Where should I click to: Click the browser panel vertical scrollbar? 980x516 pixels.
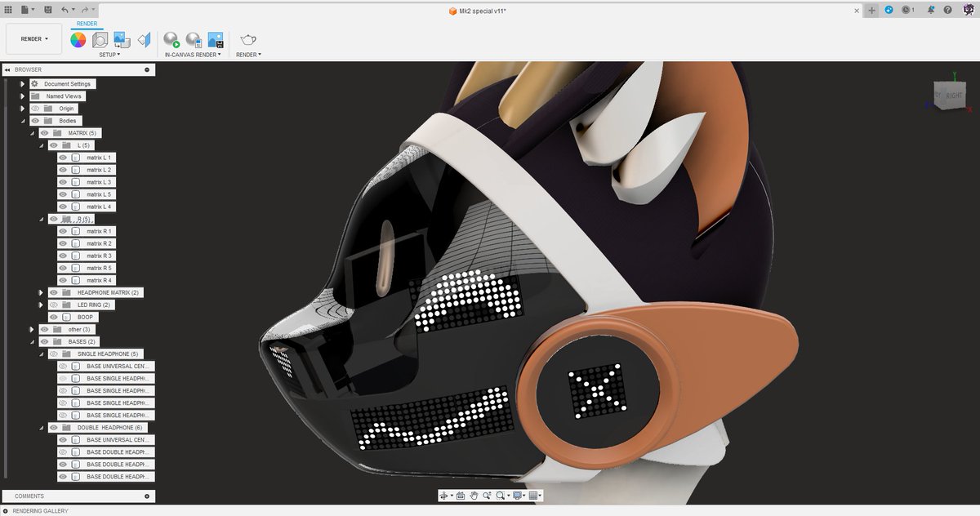point(7,278)
